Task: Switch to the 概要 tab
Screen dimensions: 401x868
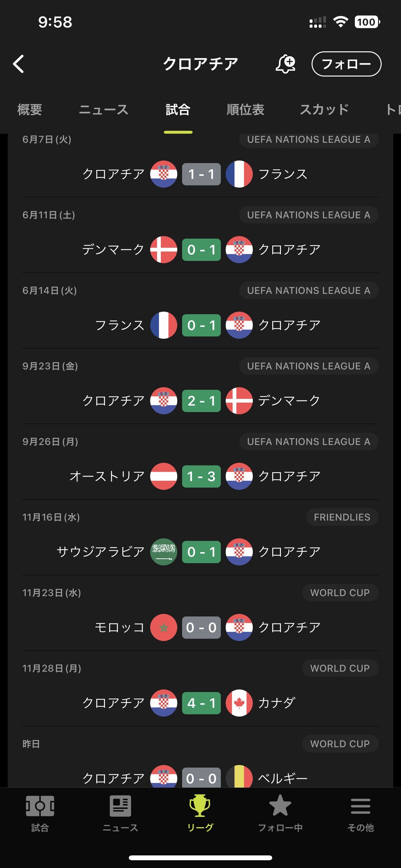Action: 30,109
